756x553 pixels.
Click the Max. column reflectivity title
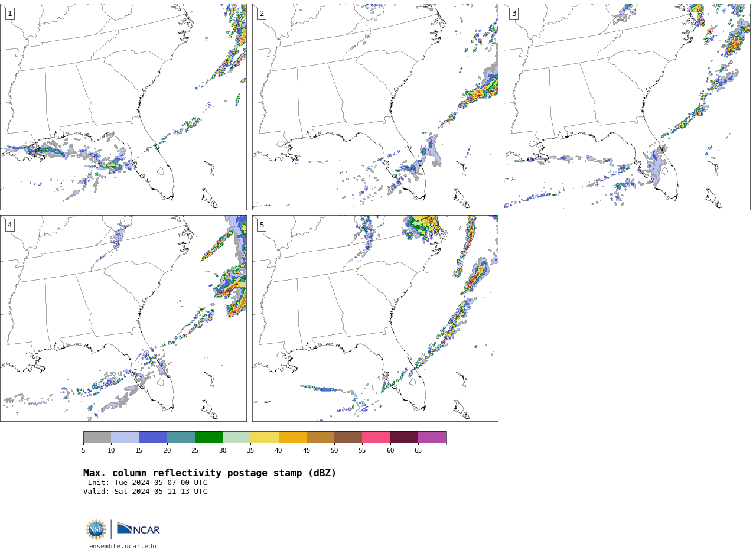pos(210,473)
